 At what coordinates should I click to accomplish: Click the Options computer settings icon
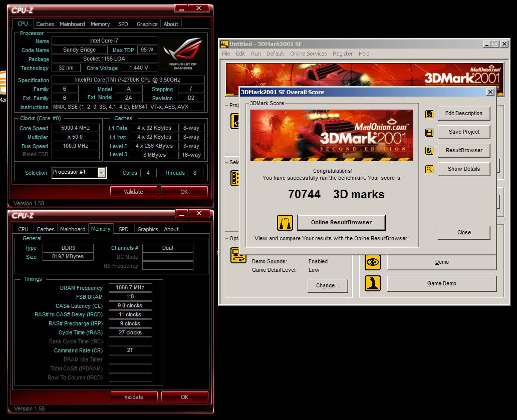pyautogui.click(x=238, y=256)
